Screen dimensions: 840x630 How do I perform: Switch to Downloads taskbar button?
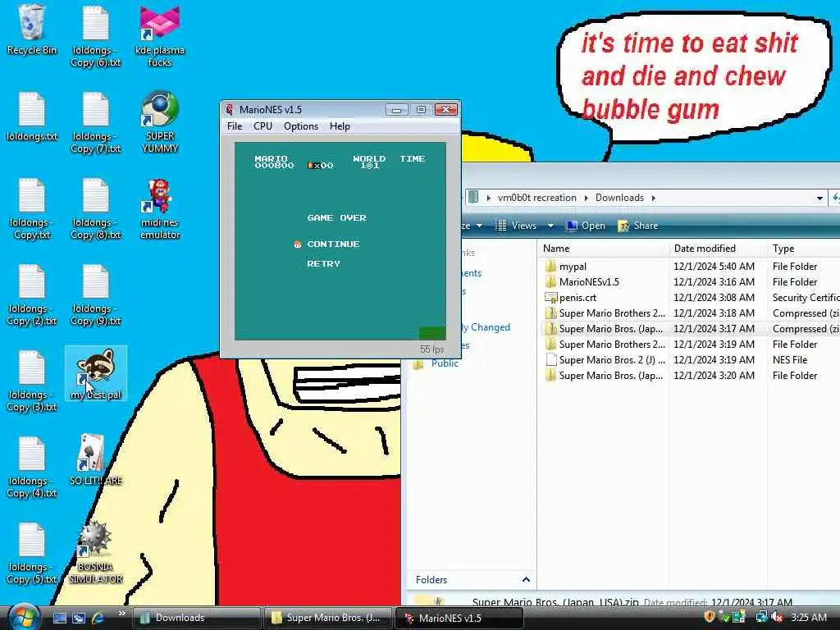click(x=196, y=618)
